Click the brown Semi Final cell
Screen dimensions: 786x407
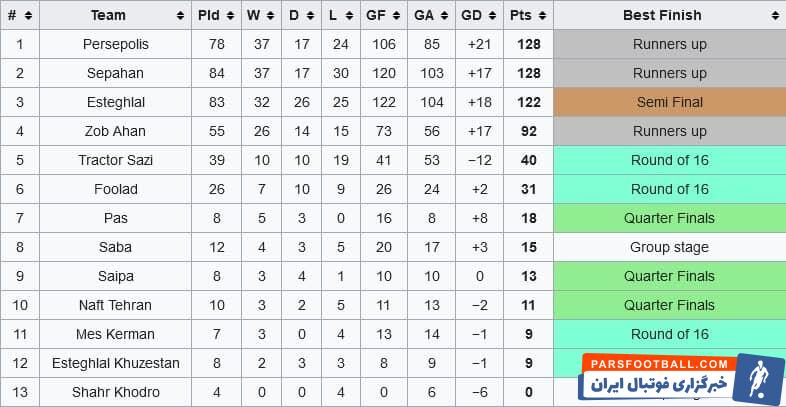pos(669,102)
